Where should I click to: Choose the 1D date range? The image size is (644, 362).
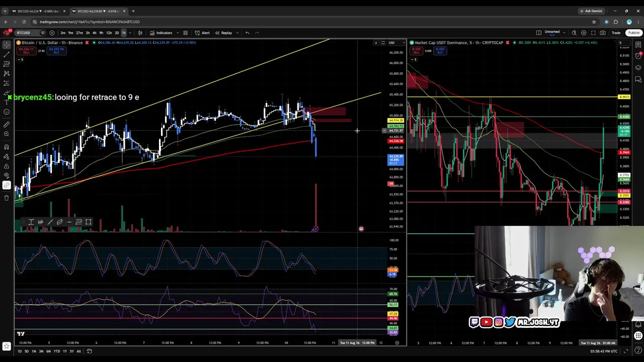coord(20,351)
